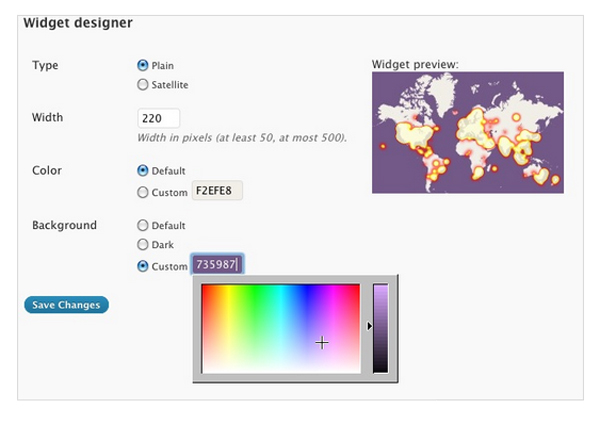This screenshot has width=600, height=425.
Task: Pick a color in the hue-saturation gradient
Action: (281, 329)
